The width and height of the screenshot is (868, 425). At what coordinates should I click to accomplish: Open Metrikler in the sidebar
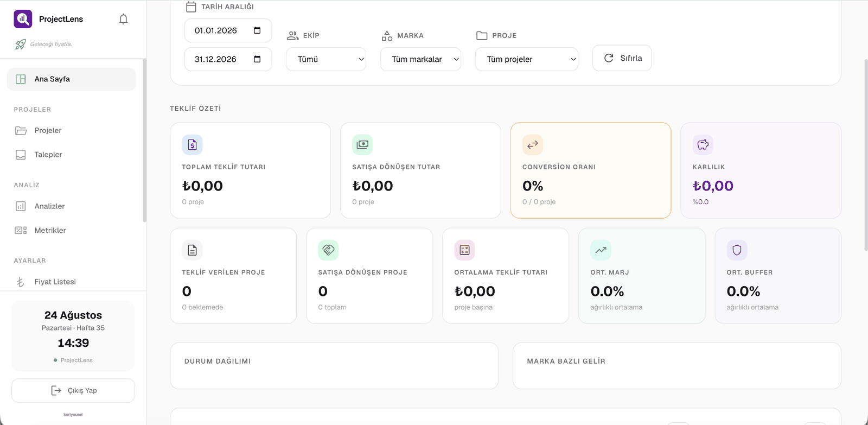pyautogui.click(x=72, y=230)
